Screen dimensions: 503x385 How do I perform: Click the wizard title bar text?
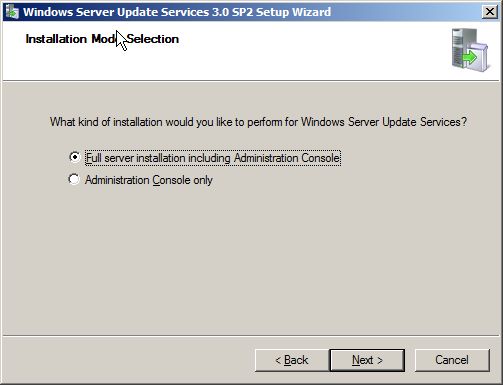(177, 12)
